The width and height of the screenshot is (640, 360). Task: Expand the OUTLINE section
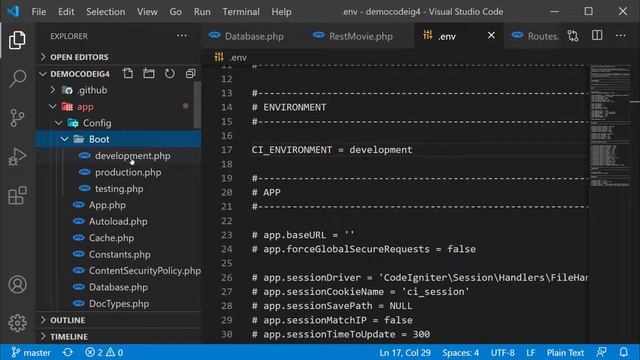118,320
